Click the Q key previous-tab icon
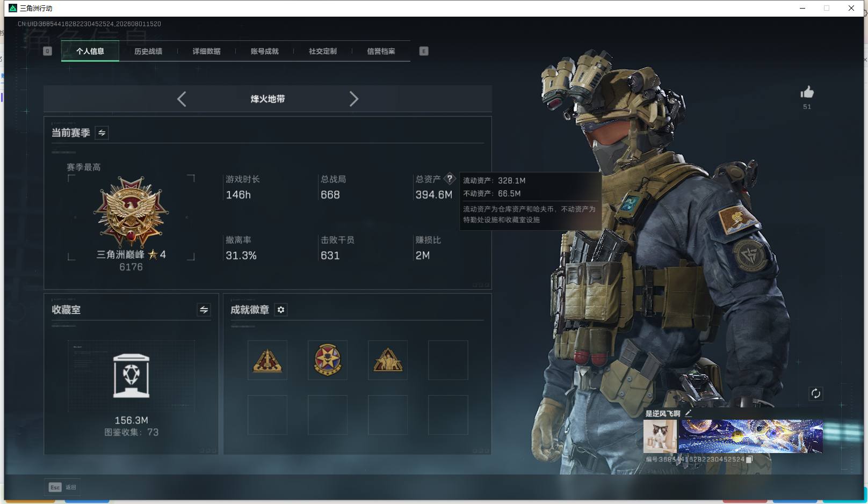 (x=47, y=51)
